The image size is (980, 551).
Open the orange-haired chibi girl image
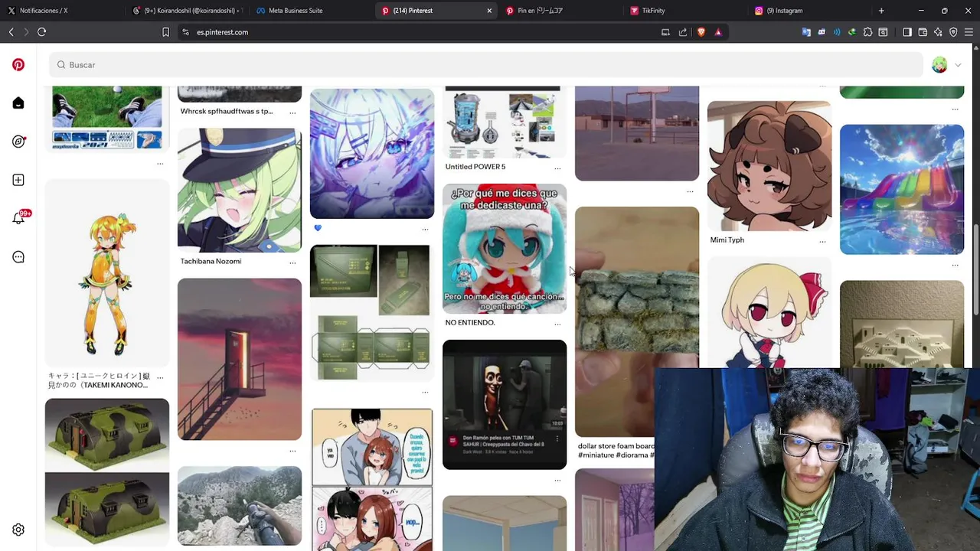(x=107, y=274)
